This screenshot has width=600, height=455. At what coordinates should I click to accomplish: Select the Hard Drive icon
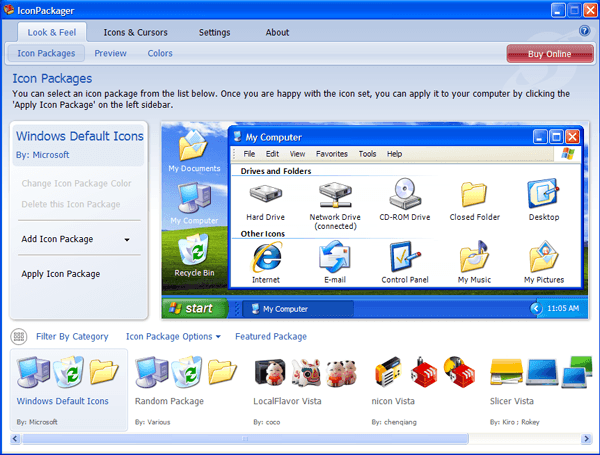(266, 194)
